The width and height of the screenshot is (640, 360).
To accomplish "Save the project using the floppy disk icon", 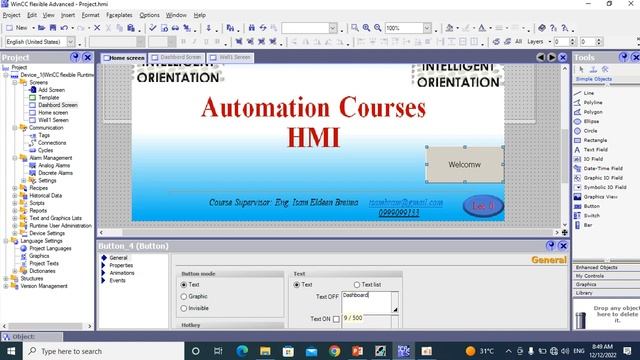I will tap(53, 28).
